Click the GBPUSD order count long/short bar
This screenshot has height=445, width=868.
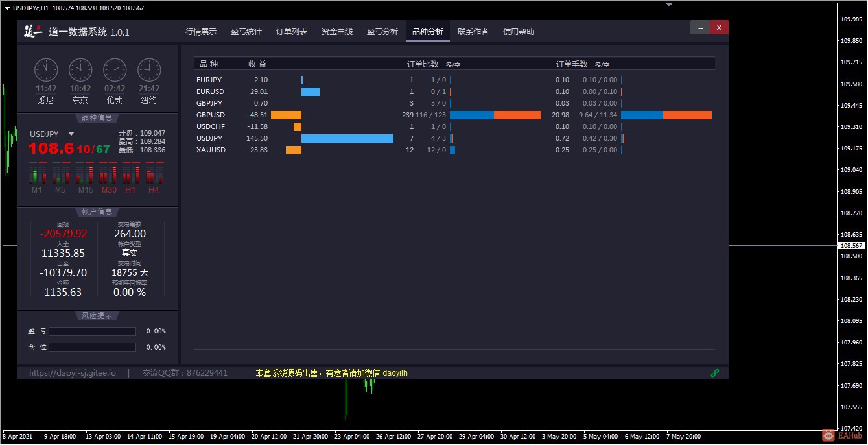point(495,115)
